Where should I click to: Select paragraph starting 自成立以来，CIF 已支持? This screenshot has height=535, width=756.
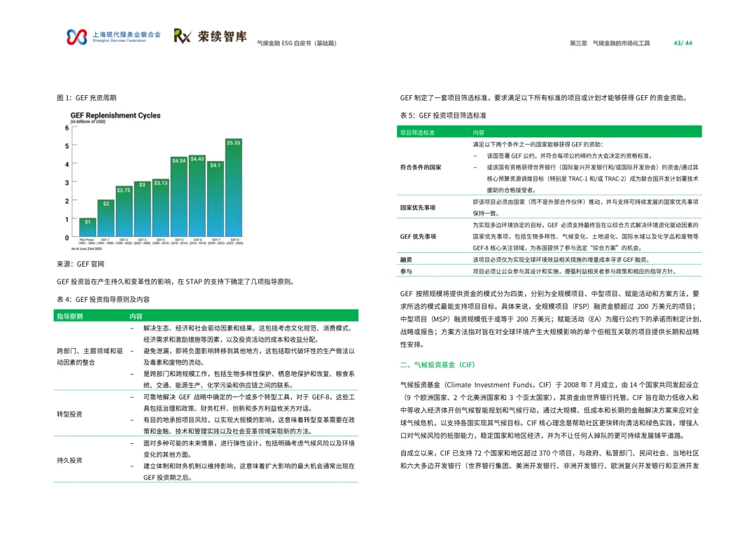(549, 459)
